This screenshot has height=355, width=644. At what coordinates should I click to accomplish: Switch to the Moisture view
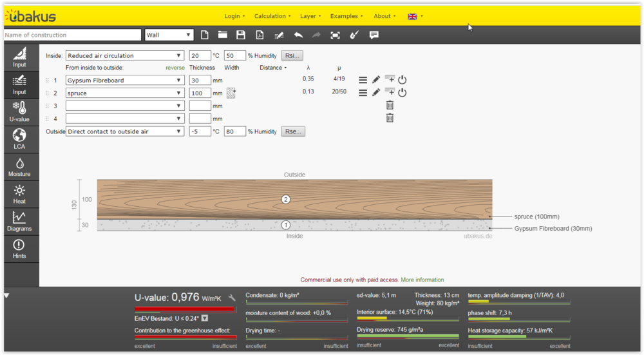tap(19, 166)
